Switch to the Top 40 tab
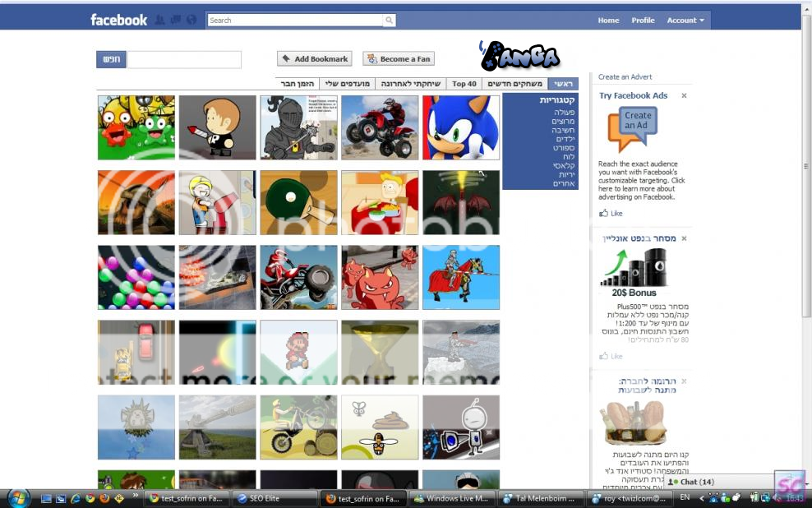The height and width of the screenshot is (508, 812). pos(464,84)
